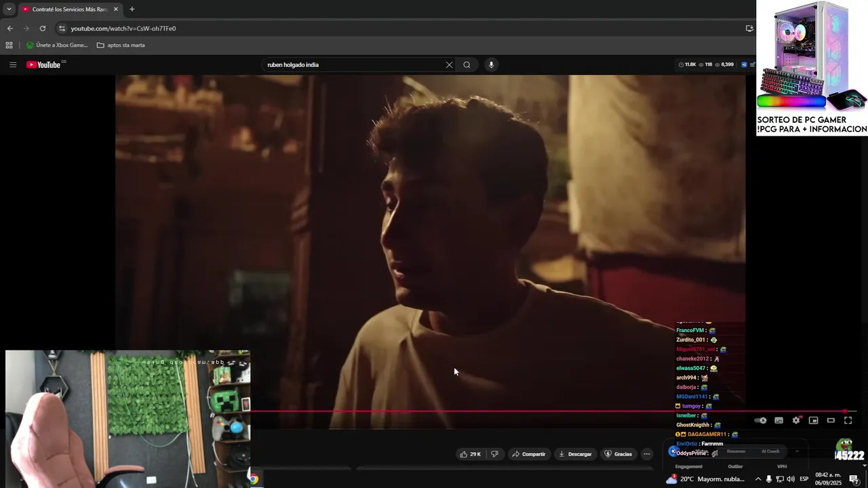868x488 pixels.
Task: Open a new browser tab with plus
Action: (132, 9)
